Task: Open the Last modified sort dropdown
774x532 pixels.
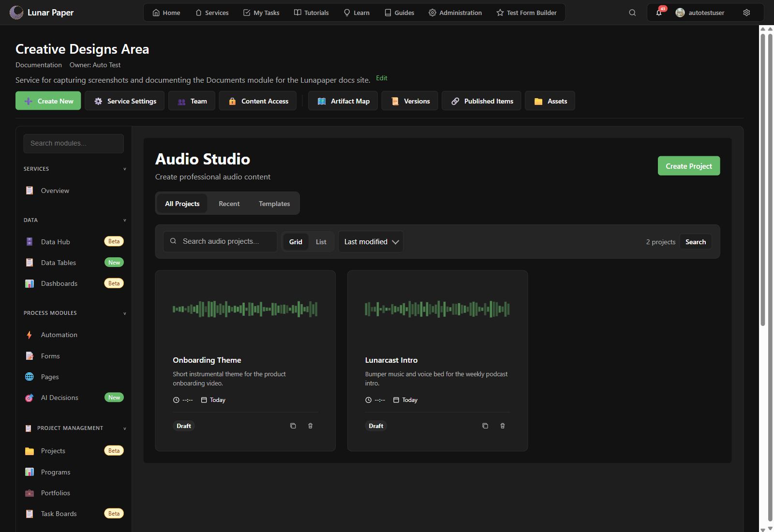Action: (x=371, y=242)
